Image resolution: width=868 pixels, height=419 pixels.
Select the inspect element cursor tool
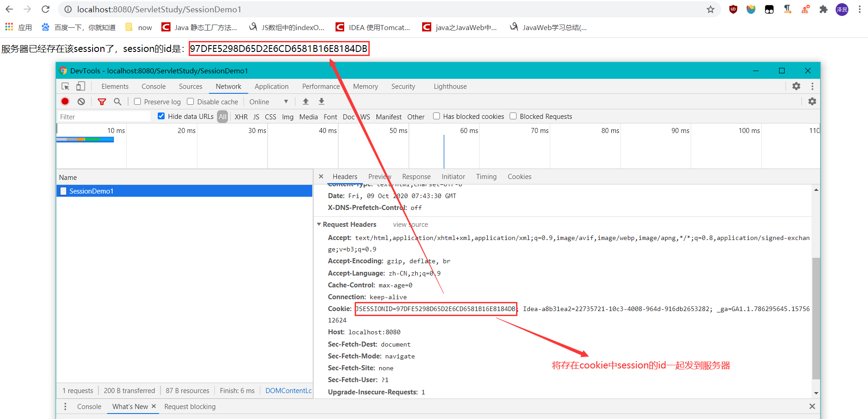[x=65, y=87]
